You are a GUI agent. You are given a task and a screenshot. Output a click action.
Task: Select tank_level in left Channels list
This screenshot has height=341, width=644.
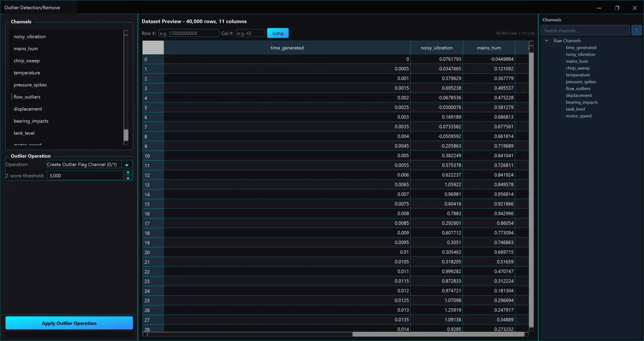[x=67, y=133]
